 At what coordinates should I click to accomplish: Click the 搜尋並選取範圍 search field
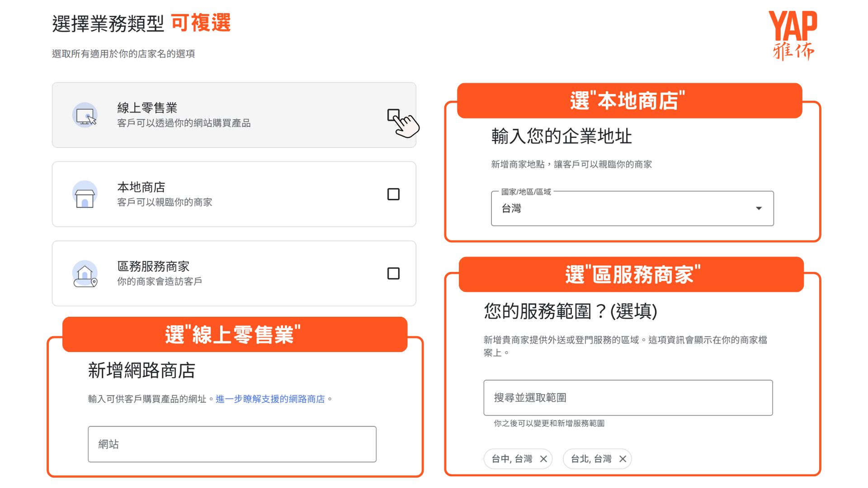click(x=627, y=398)
